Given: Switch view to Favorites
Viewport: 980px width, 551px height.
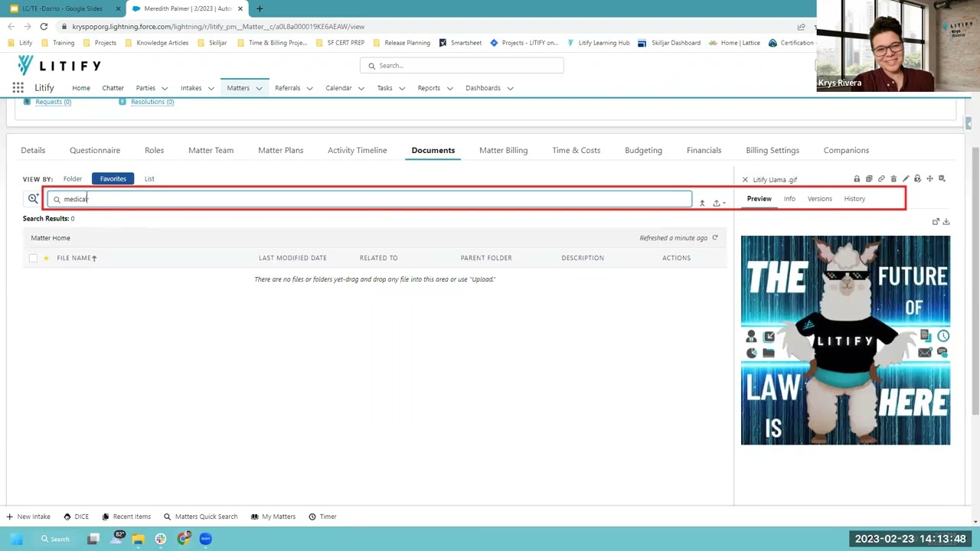Looking at the screenshot, I should click(x=113, y=179).
